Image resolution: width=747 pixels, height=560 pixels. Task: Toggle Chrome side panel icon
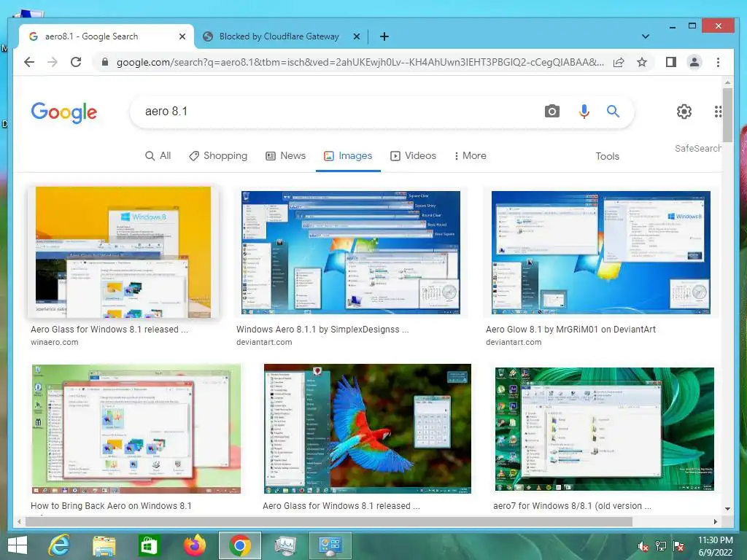click(671, 62)
